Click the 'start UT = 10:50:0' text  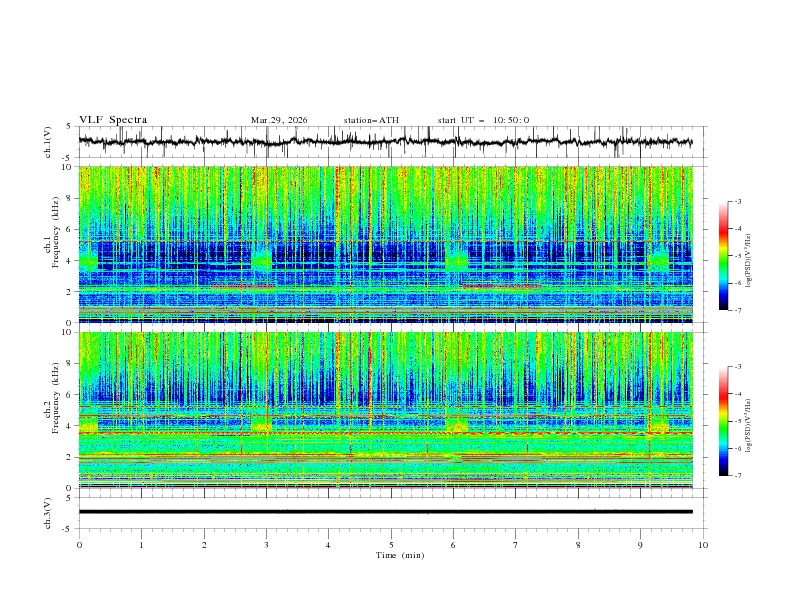[x=483, y=120]
